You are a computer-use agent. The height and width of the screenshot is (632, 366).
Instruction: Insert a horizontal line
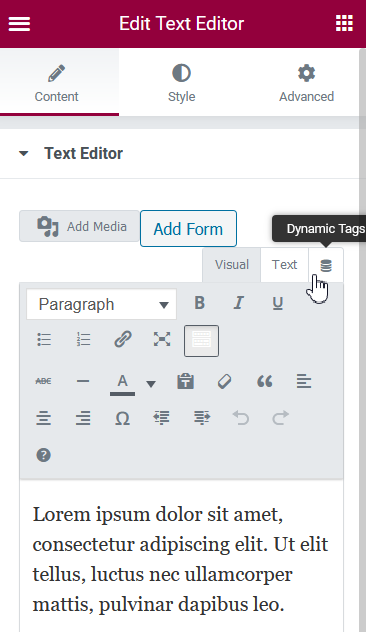click(83, 381)
